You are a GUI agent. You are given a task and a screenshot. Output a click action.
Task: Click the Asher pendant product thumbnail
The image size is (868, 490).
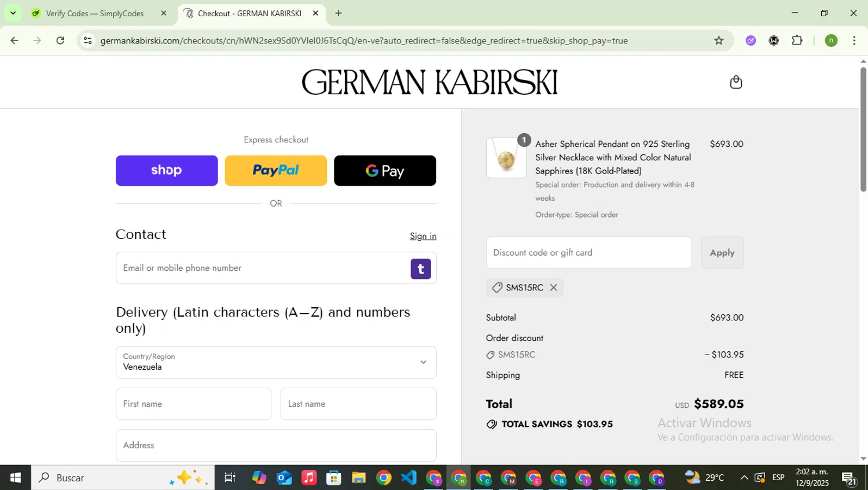click(506, 158)
